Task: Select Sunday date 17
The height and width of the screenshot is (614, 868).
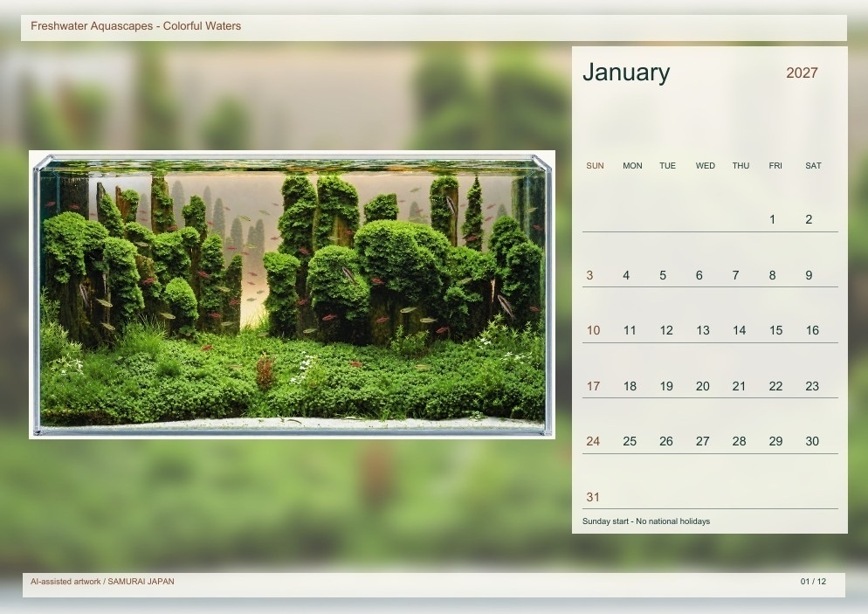Action: [x=593, y=386]
